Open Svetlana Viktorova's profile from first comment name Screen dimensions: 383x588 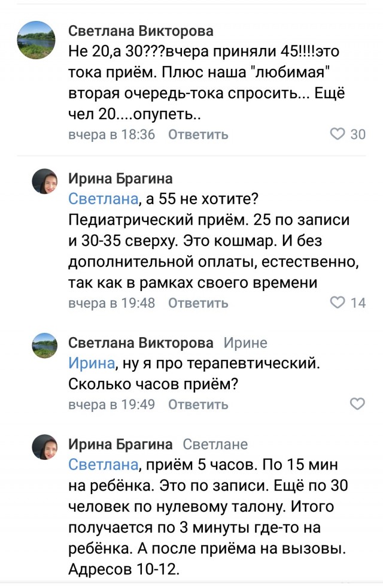pos(141,31)
